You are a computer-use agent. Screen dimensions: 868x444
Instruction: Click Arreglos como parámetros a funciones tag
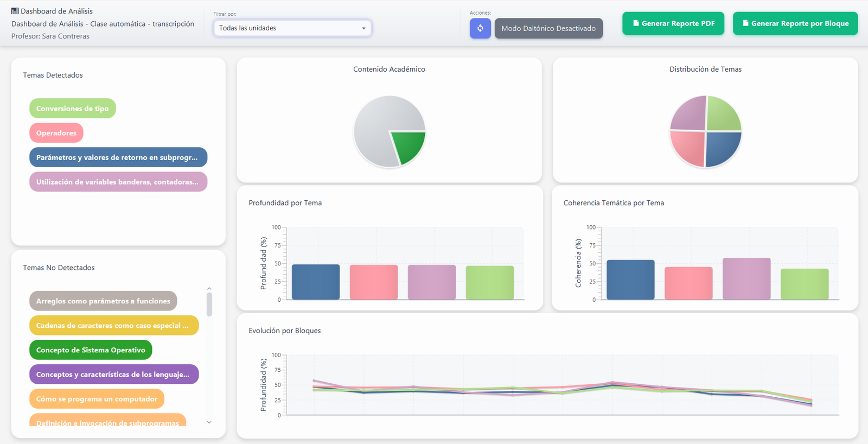103,301
